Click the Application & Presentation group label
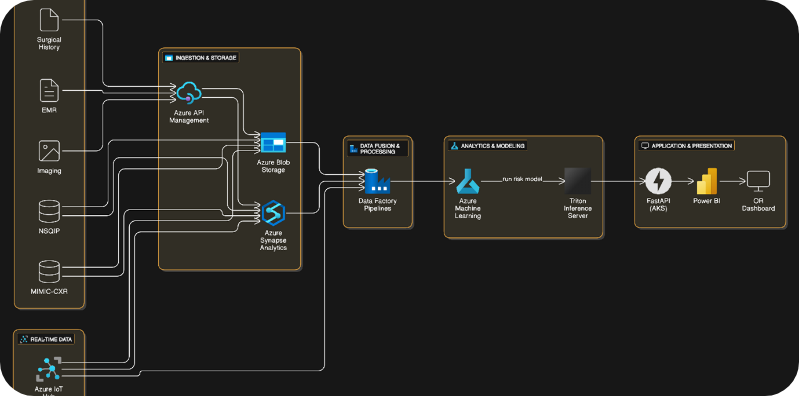The height and width of the screenshot is (396, 799). 686,146
